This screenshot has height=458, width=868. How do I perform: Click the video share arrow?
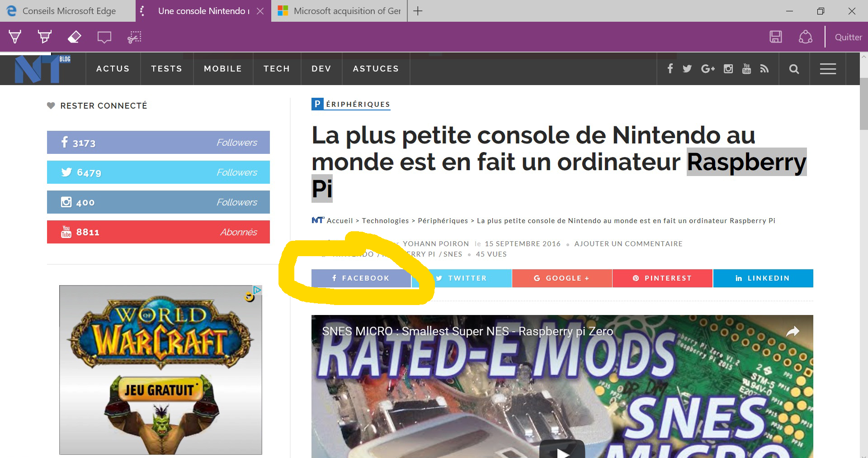click(793, 332)
